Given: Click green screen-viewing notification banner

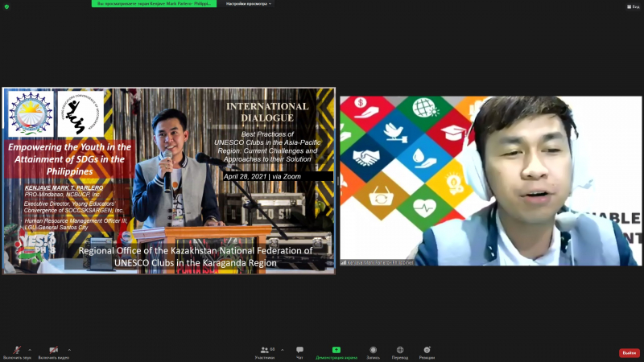Looking at the screenshot, I should [x=154, y=3].
